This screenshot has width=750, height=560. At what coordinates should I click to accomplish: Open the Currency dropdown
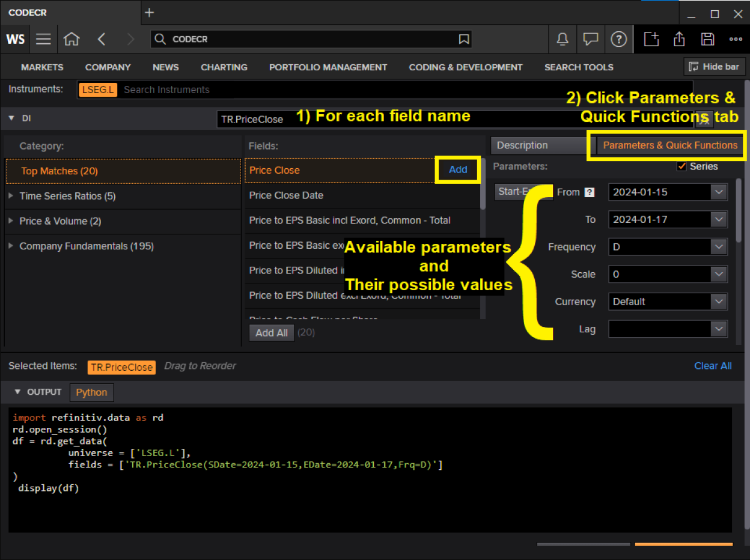[719, 302]
